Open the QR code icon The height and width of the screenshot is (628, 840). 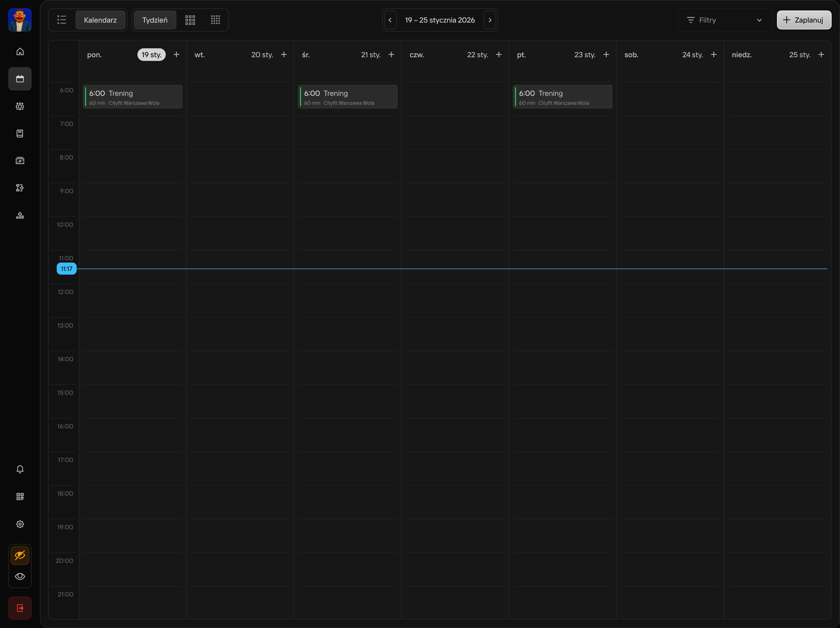click(20, 496)
